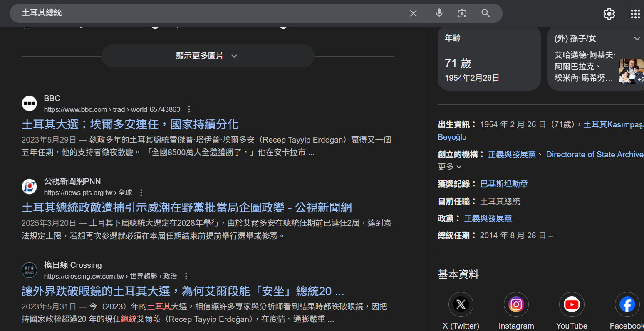
Task: Expand the (外) 孫子/女 card chevron
Action: [x=637, y=38]
